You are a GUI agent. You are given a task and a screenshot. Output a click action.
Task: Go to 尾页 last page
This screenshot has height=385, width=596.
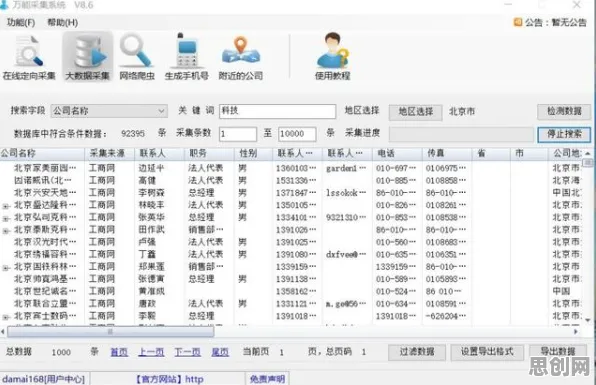pyautogui.click(x=220, y=352)
